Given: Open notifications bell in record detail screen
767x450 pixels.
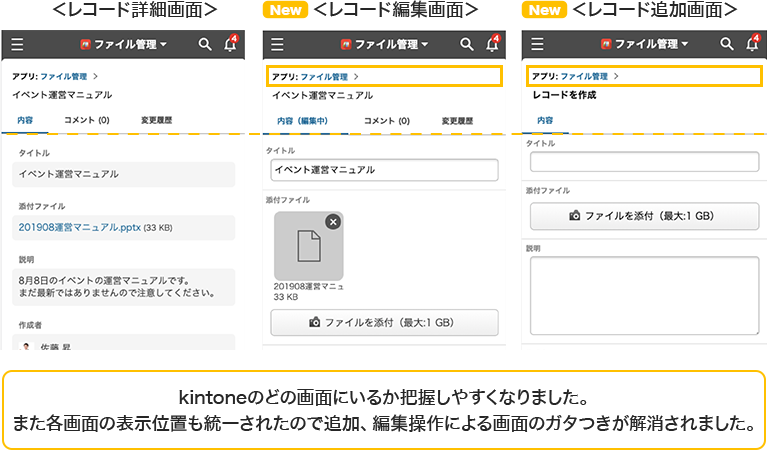Looking at the screenshot, I should pos(230,44).
